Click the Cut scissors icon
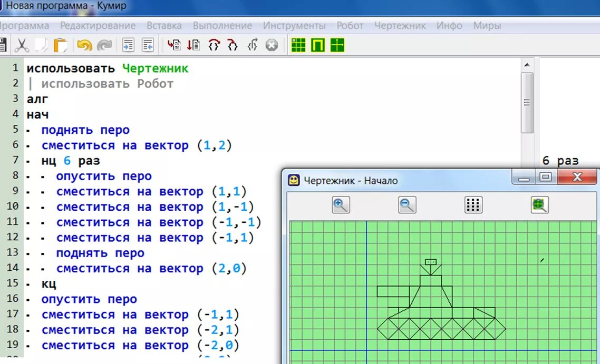 [x=22, y=45]
